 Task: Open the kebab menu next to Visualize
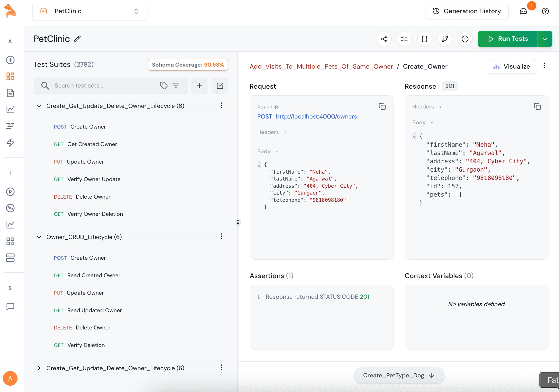click(x=544, y=66)
